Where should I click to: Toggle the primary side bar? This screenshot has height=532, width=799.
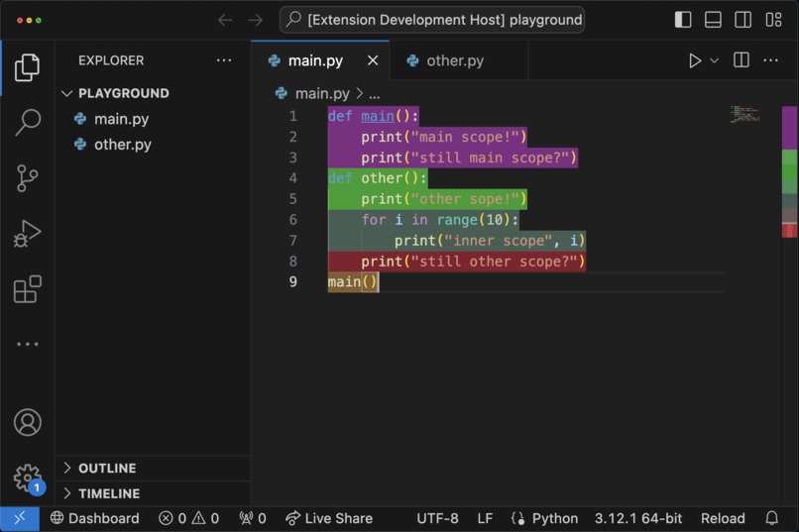pyautogui.click(x=683, y=20)
